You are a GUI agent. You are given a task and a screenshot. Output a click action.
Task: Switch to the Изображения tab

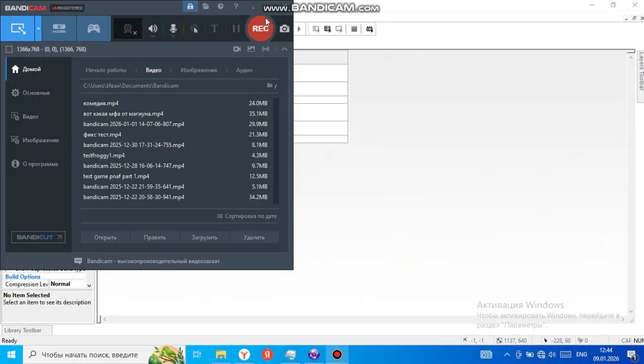(199, 70)
